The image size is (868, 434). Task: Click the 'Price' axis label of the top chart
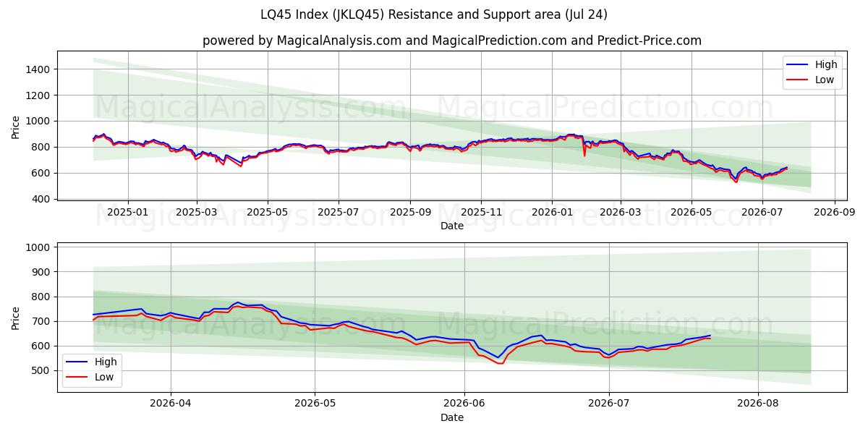(x=16, y=126)
